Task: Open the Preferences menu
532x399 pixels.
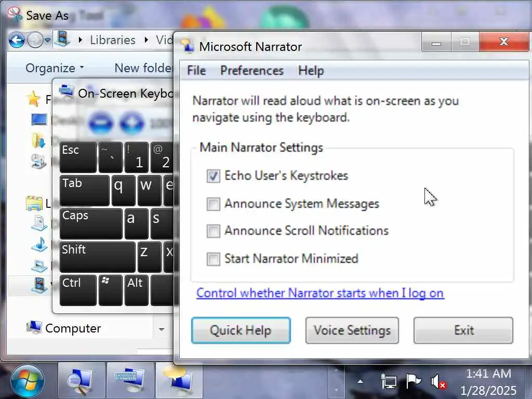Action: [252, 71]
